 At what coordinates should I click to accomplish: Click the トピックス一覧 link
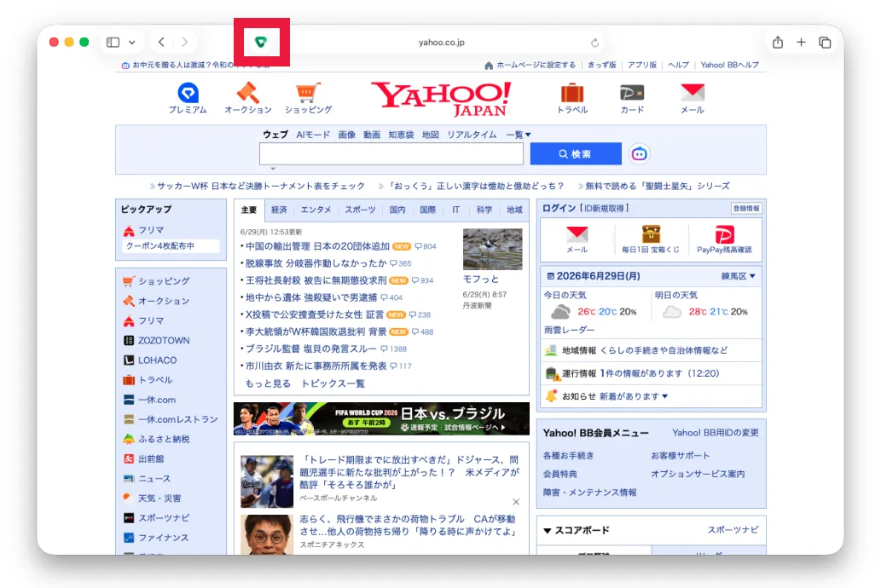(x=333, y=383)
